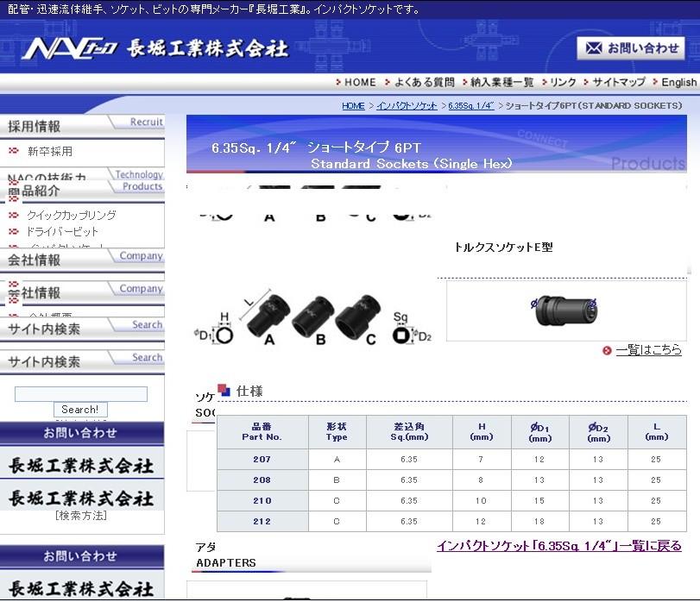Click the φD2 (mm) column header
Screen dimensions: 700x602
[x=598, y=432]
